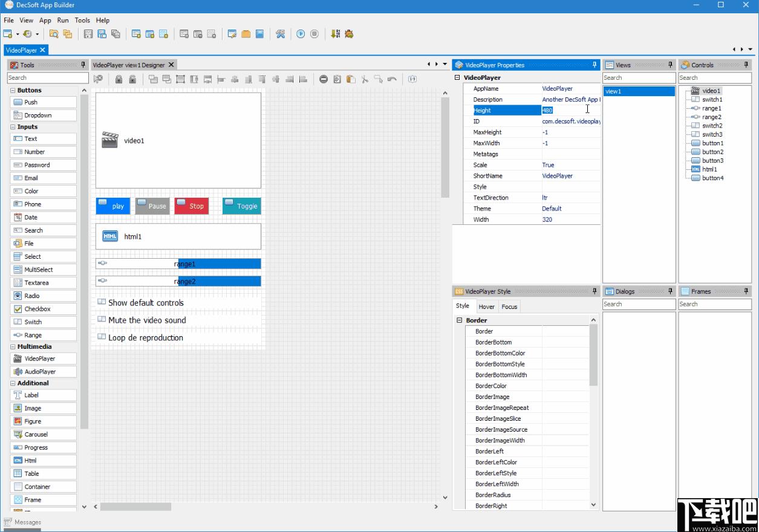Click the build binary download icon
This screenshot has width=759, height=532.
[x=336, y=34]
